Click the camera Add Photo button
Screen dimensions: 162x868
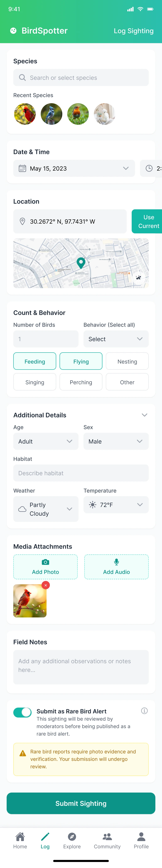click(45, 567)
